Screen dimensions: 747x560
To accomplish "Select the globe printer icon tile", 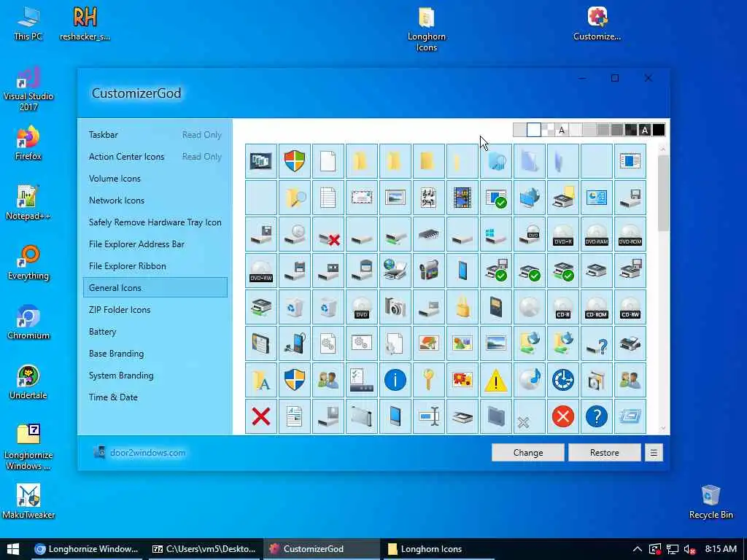I will coord(395,271).
